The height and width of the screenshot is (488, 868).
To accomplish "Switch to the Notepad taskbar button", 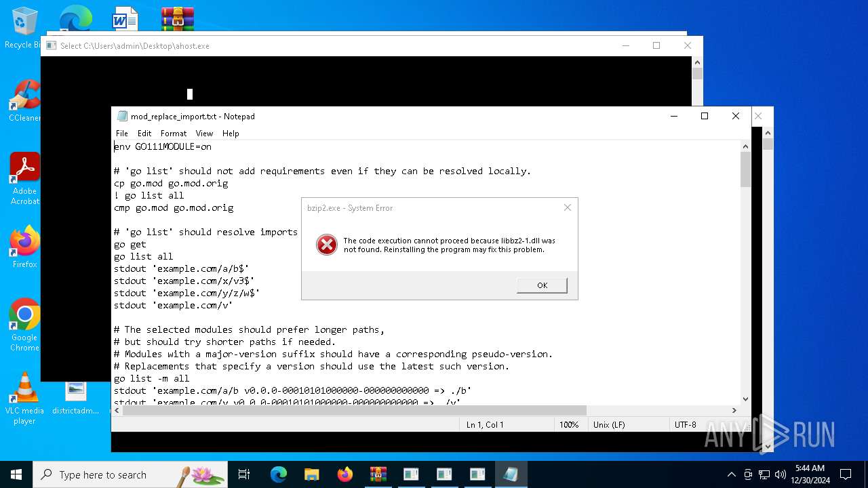I will click(x=511, y=474).
